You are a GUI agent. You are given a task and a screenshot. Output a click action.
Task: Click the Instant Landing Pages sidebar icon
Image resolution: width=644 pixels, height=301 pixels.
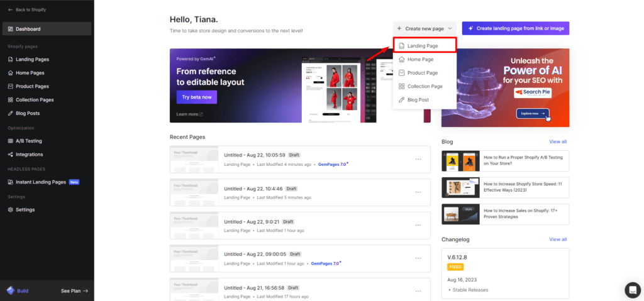tap(11, 182)
